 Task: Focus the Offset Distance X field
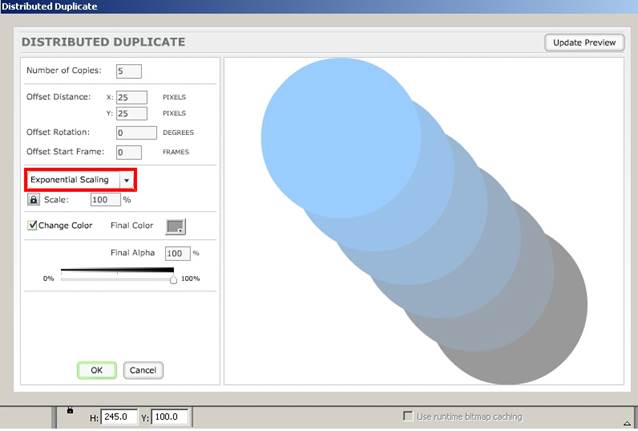(132, 98)
